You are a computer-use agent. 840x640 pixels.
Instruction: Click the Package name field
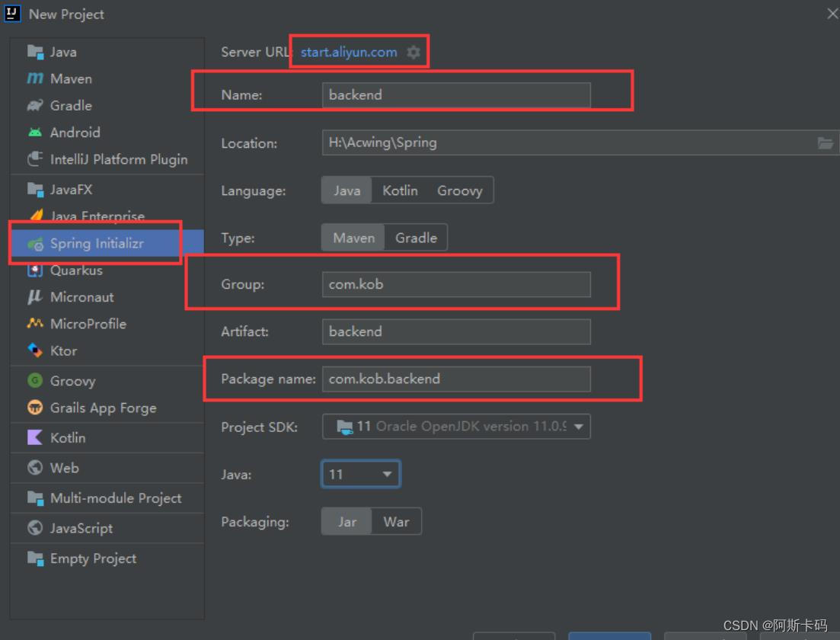[x=456, y=379]
